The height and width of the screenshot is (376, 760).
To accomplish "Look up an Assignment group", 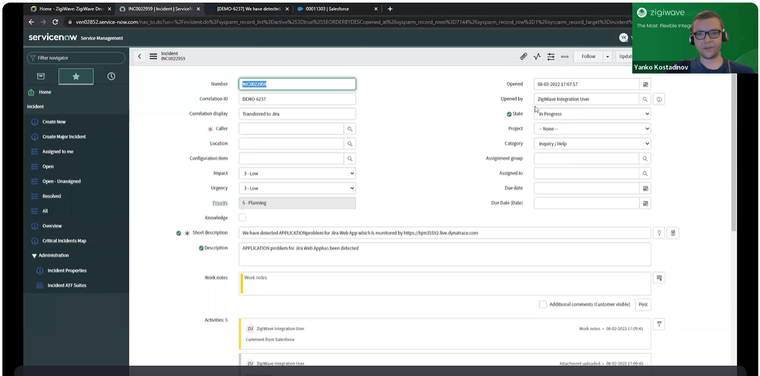I will [645, 158].
